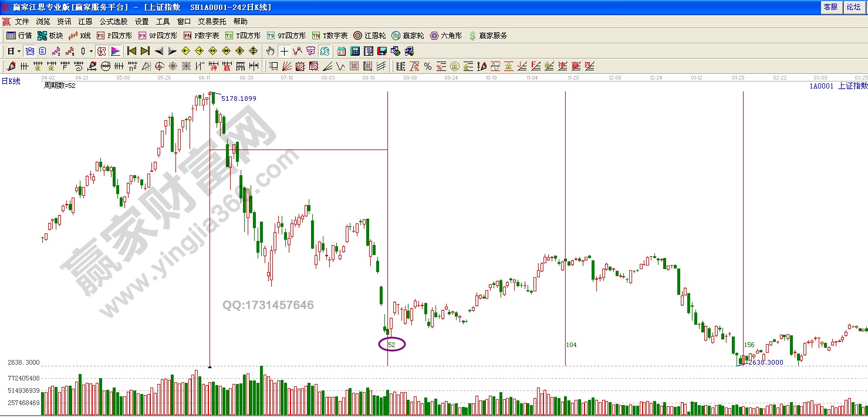Screen dimensions: 868x418
Task: Expand the candlestick style dropdown arrow
Action: [x=91, y=51]
